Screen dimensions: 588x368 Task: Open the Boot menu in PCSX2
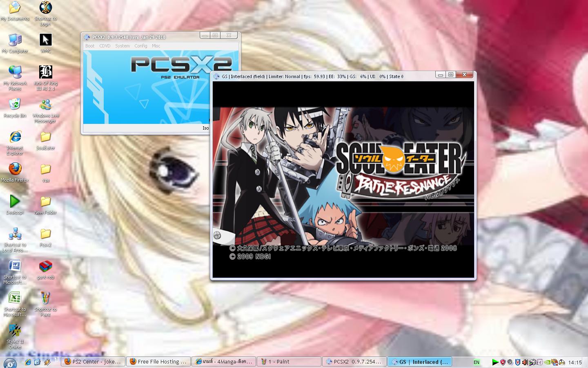pyautogui.click(x=90, y=46)
